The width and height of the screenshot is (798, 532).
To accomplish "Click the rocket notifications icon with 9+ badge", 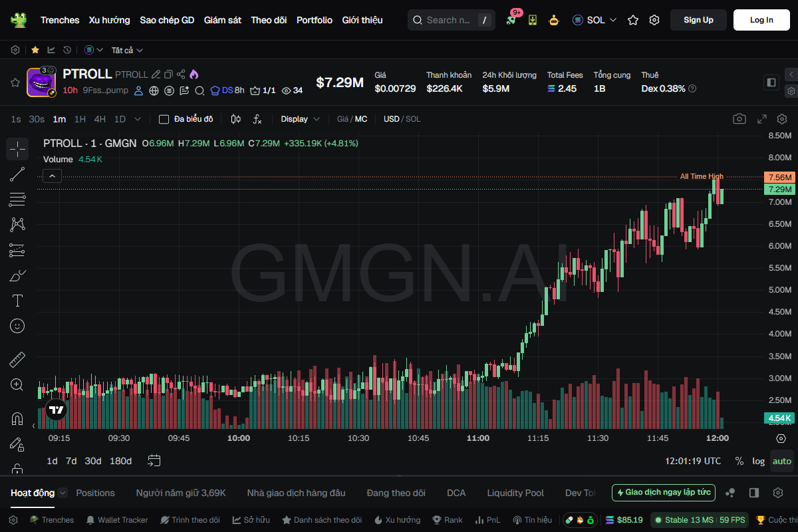I will point(511,20).
